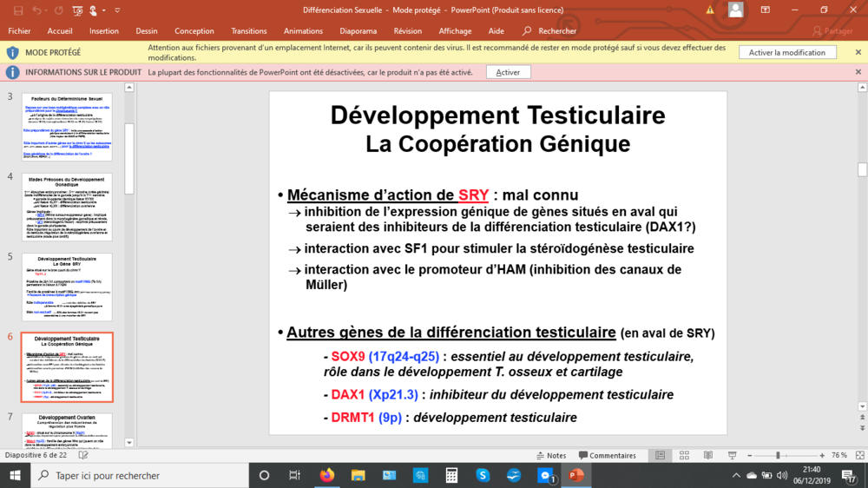The height and width of the screenshot is (488, 868).
Task: Show hidden system tray icons
Action: tap(736, 475)
